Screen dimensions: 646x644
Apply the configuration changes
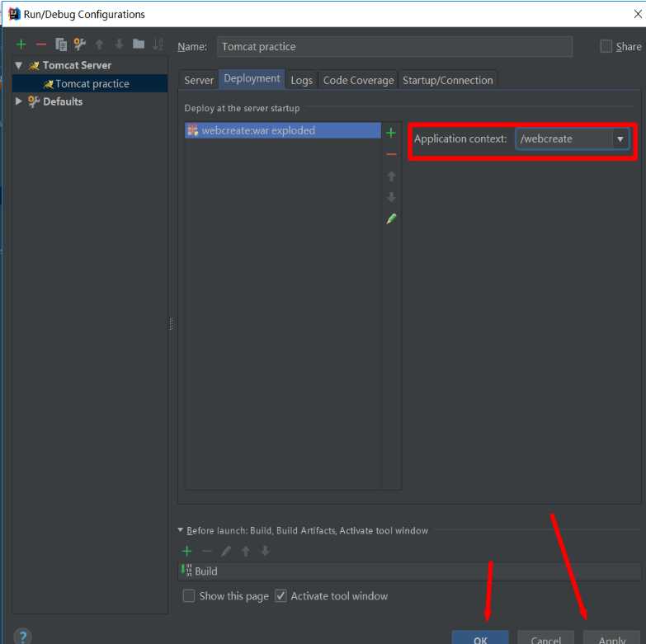coord(612,637)
